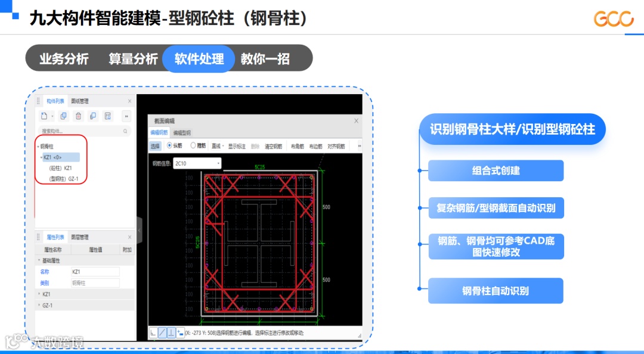644x354 pixels.
Task: Collapse the KZ1 <0> tree node
Action: tap(42, 157)
